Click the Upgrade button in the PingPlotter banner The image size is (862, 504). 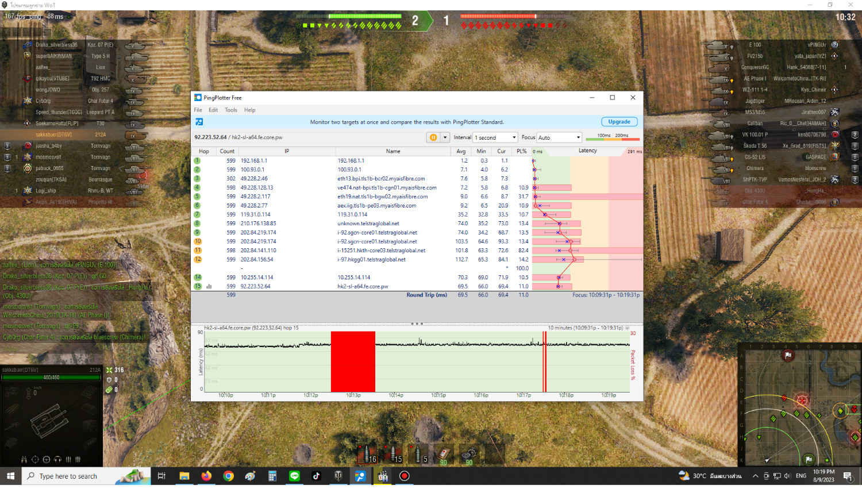[x=619, y=122]
